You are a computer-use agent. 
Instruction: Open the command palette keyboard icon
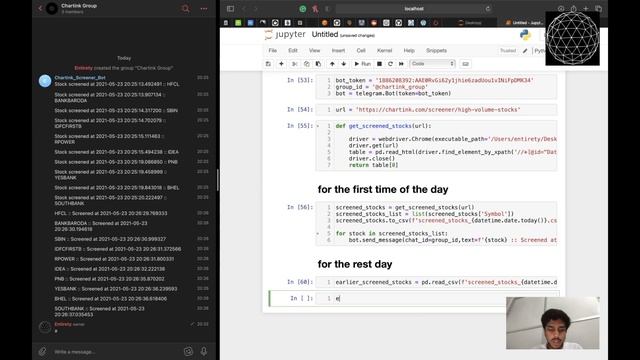(465, 64)
